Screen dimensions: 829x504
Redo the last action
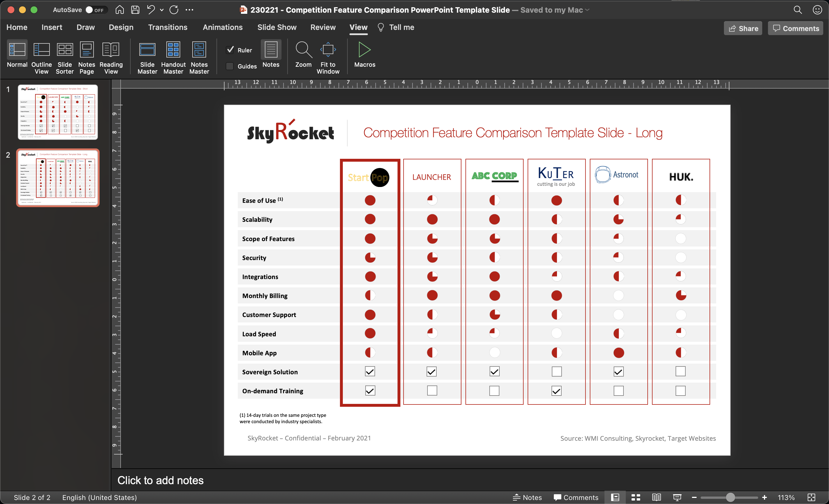coord(174,10)
